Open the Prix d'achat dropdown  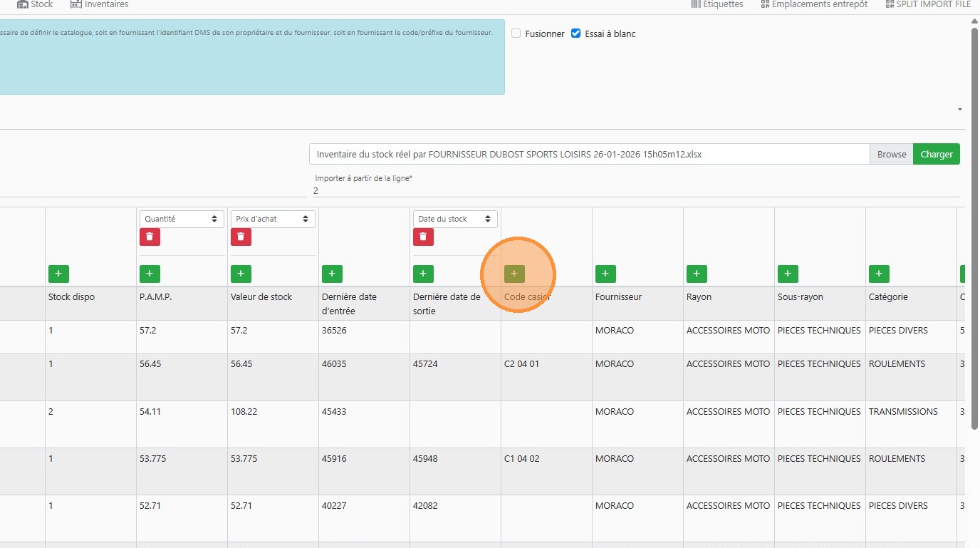[x=273, y=219]
